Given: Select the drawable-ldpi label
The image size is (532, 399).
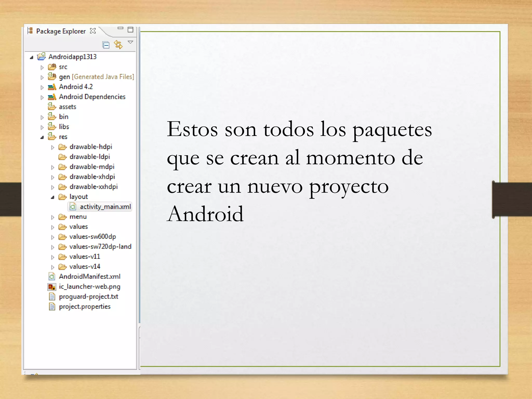Looking at the screenshot, I should 90,157.
